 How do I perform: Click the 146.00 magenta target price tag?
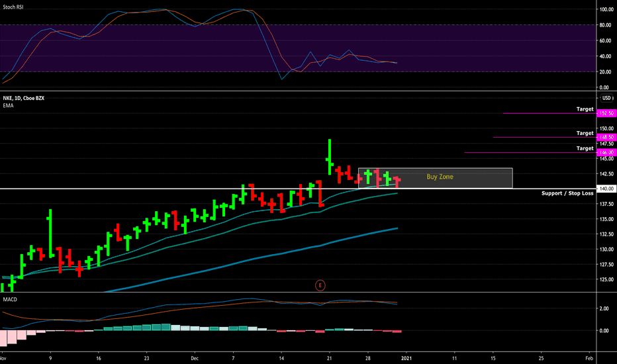coord(606,152)
